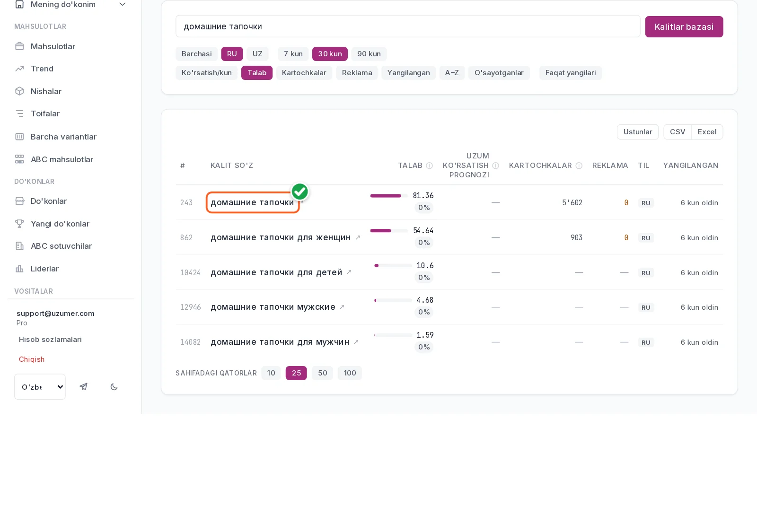
Task: Open external link arrow for домашние тапочки для женщин
Action: click(358, 237)
